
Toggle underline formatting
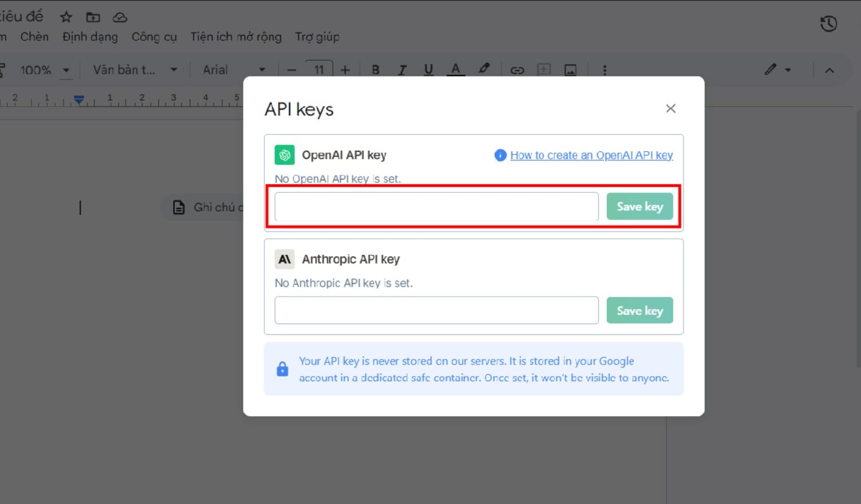tap(429, 70)
